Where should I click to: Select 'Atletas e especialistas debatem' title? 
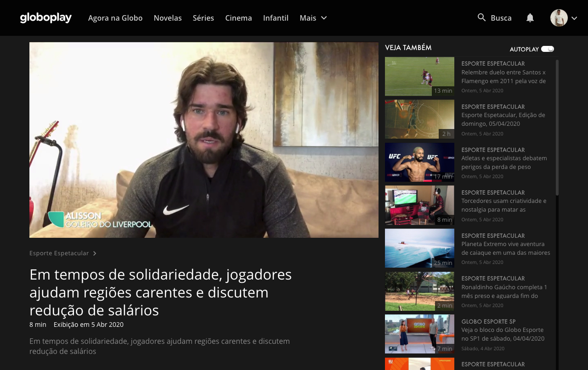point(504,163)
